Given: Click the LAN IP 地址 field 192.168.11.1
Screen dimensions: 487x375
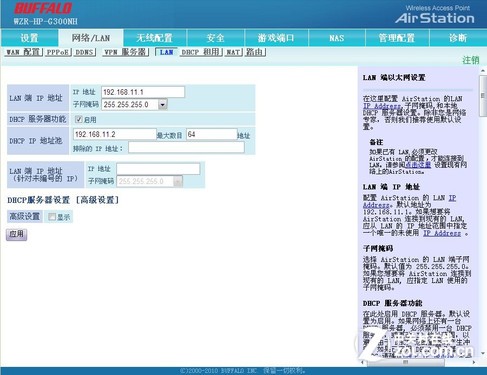Looking at the screenshot, I should click(x=143, y=92).
